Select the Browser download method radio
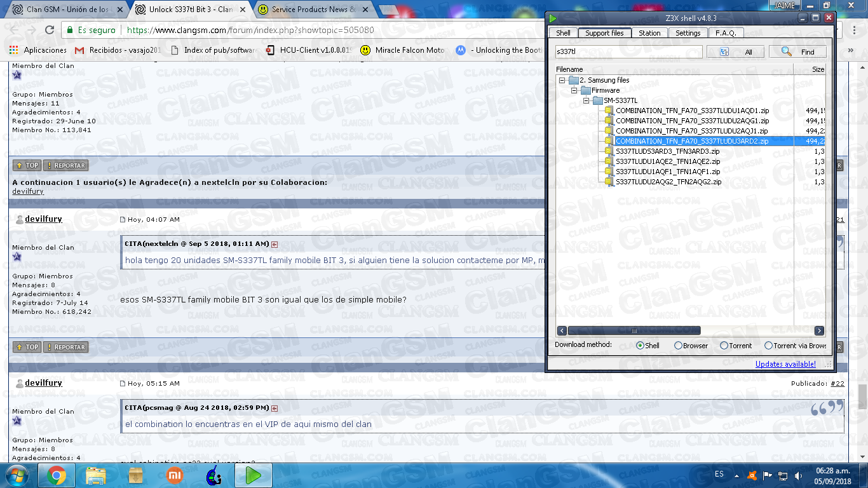 [x=678, y=346]
